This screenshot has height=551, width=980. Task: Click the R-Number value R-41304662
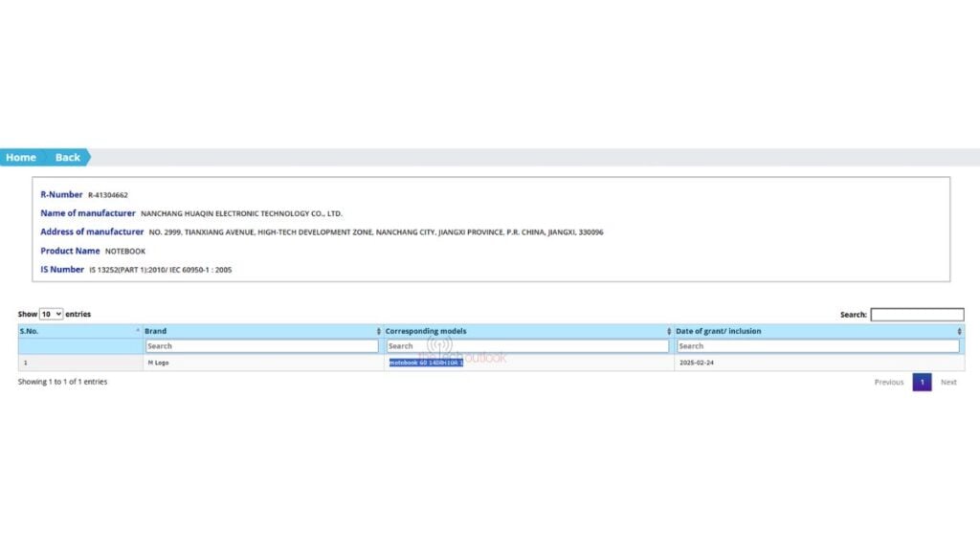click(x=108, y=195)
